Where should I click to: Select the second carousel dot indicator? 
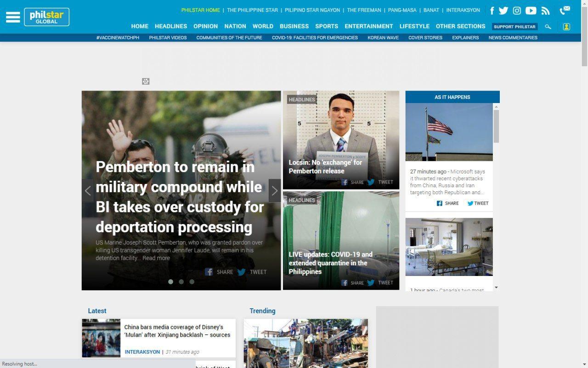tap(181, 282)
